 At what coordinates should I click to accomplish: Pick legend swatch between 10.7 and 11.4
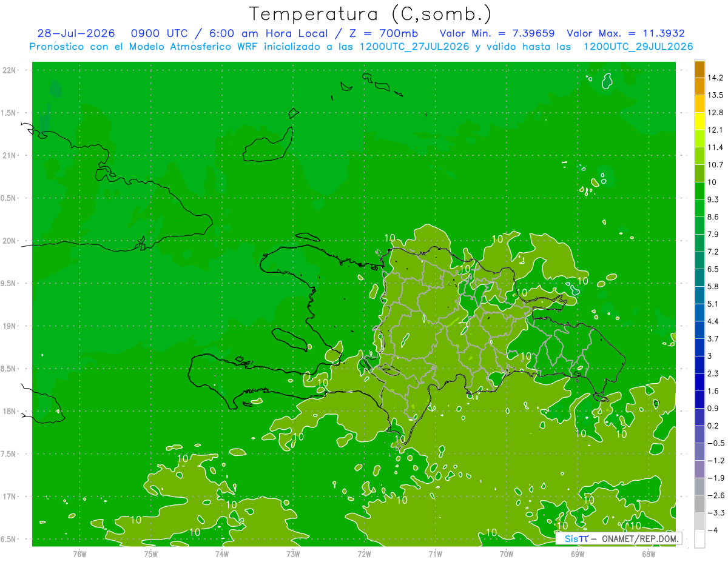point(699,156)
